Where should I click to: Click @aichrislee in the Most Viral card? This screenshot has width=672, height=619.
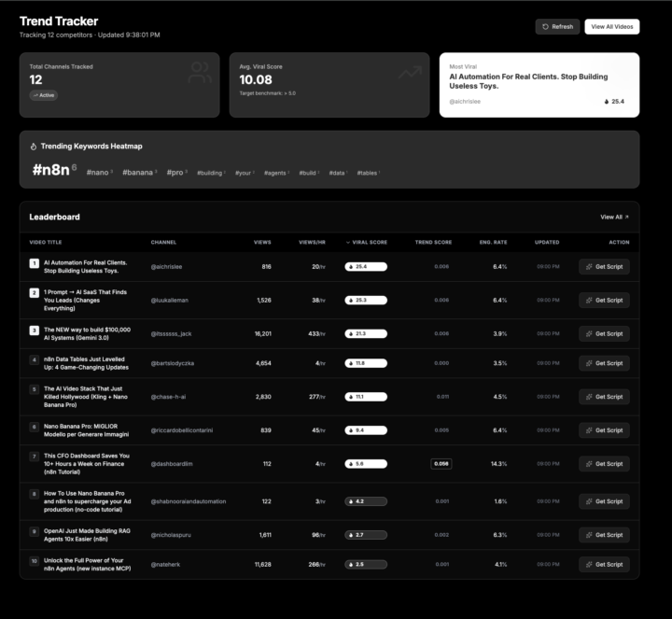click(x=465, y=102)
